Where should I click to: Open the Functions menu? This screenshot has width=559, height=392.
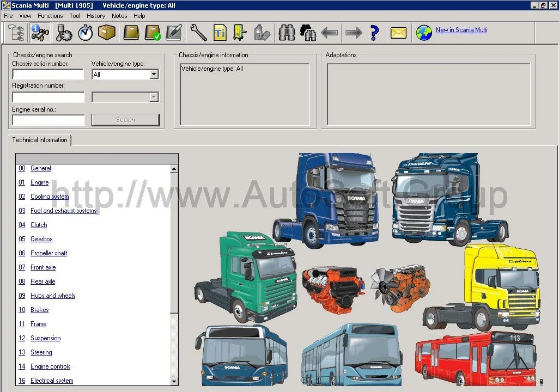(50, 16)
